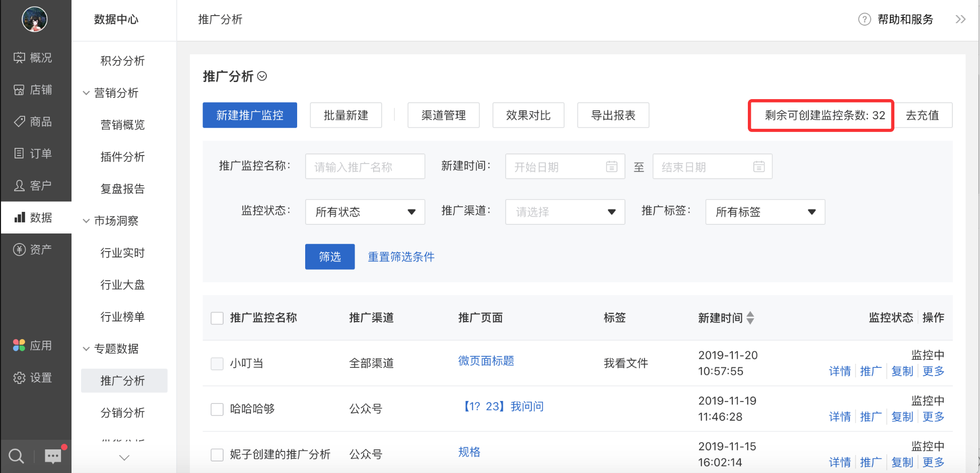
Task: Open the chat message icon with red dot
Action: pyautogui.click(x=53, y=456)
